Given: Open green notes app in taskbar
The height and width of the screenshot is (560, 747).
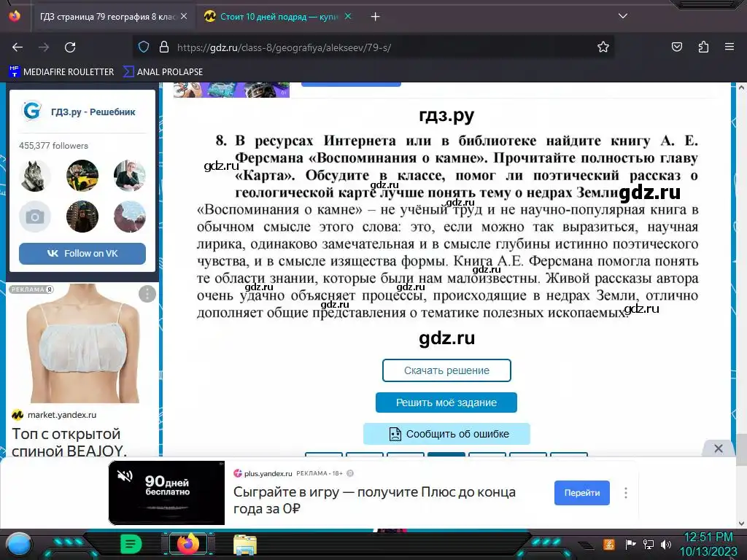Looking at the screenshot, I should click(131, 544).
